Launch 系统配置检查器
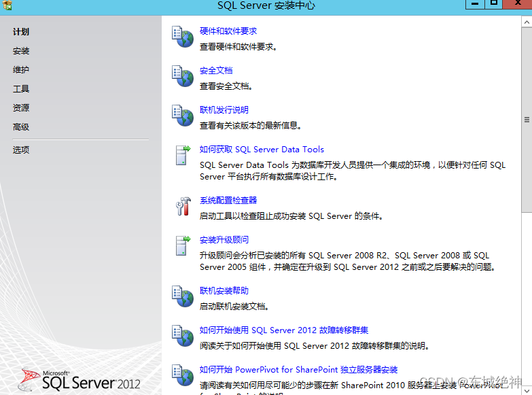 click(228, 201)
